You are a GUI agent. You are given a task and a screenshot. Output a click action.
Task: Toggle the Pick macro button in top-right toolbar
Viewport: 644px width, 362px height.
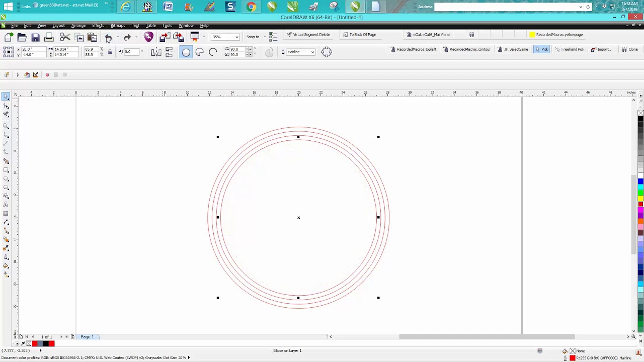point(542,49)
